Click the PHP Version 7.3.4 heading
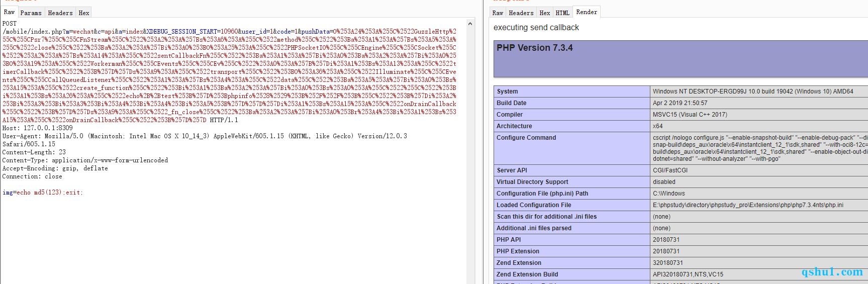This screenshot has height=284, width=868. click(534, 48)
